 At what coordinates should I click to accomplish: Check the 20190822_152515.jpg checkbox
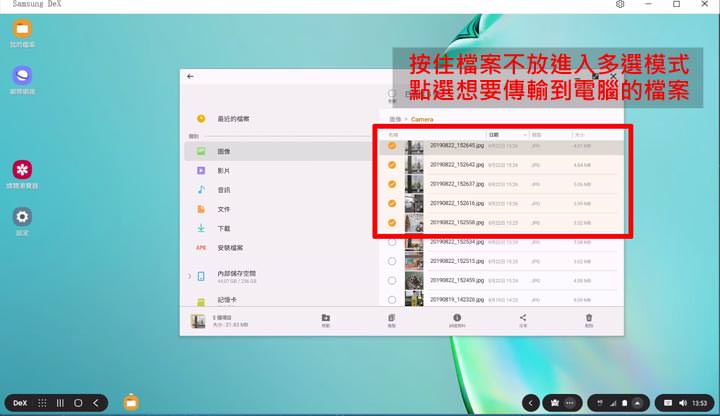[392, 261]
